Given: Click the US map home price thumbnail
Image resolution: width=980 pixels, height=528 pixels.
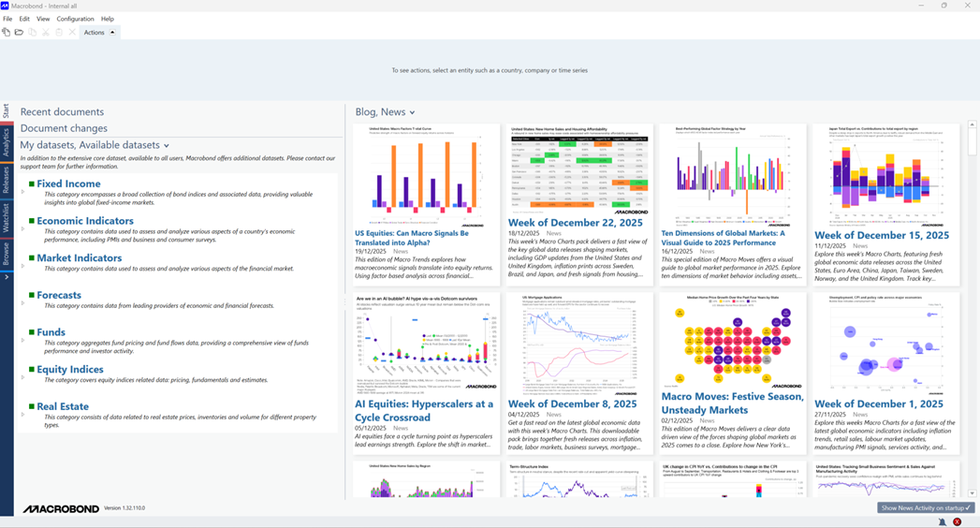Looking at the screenshot, I should (x=732, y=342).
